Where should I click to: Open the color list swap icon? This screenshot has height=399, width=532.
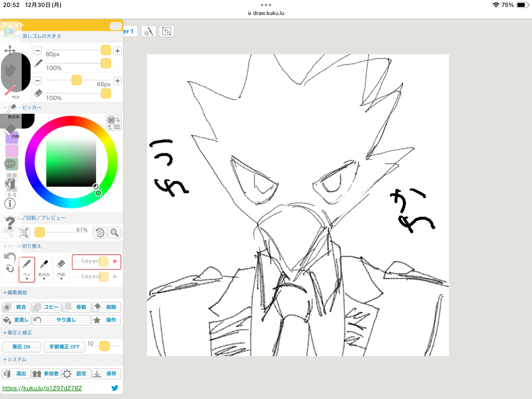click(x=114, y=123)
